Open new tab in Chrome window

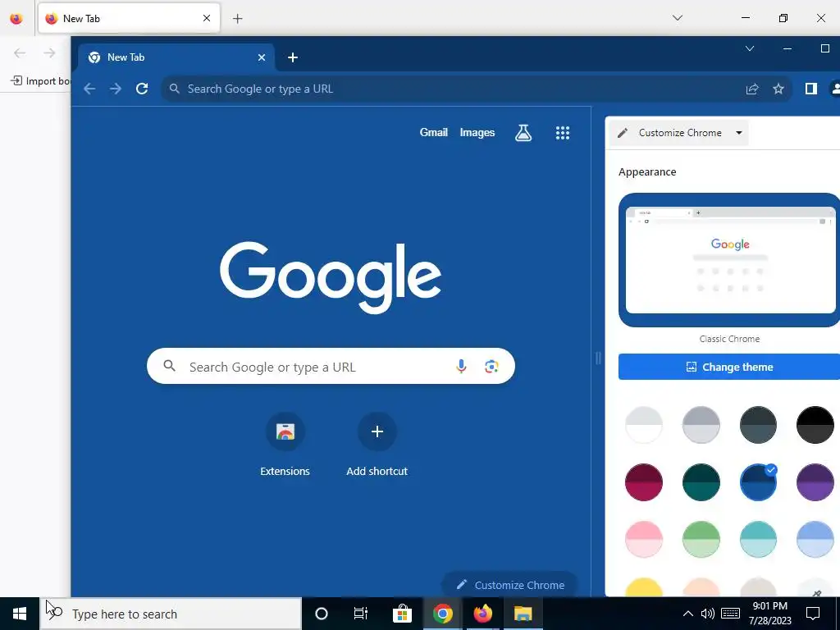(x=293, y=57)
